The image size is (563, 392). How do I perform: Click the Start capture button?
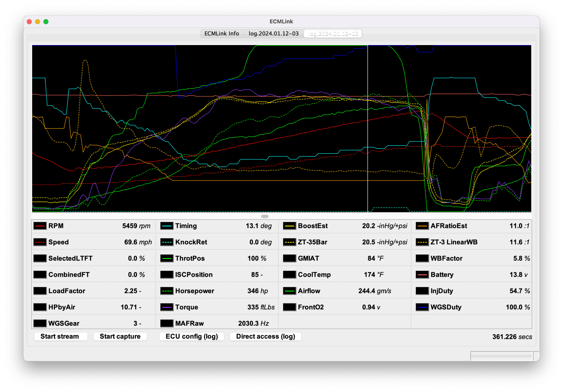click(x=120, y=337)
